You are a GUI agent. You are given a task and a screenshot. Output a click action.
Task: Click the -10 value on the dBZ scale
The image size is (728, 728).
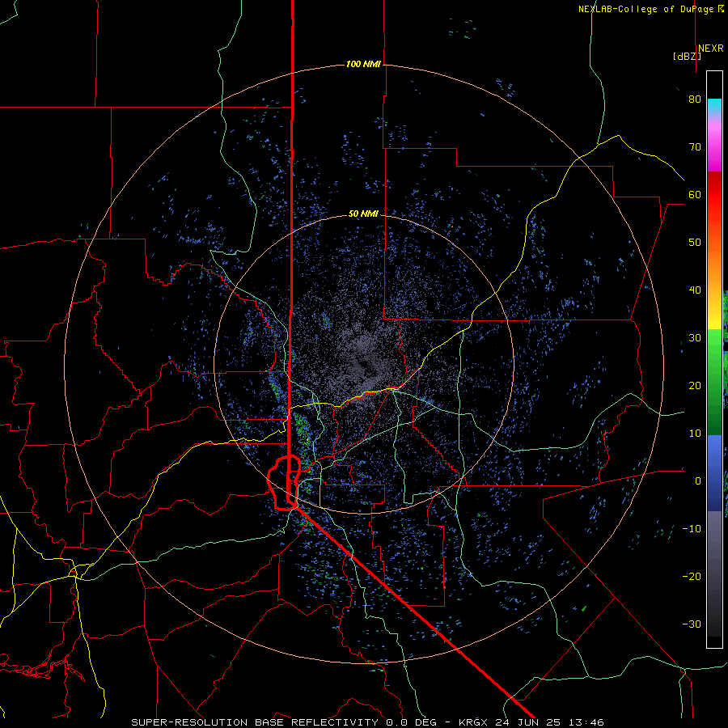pos(692,529)
